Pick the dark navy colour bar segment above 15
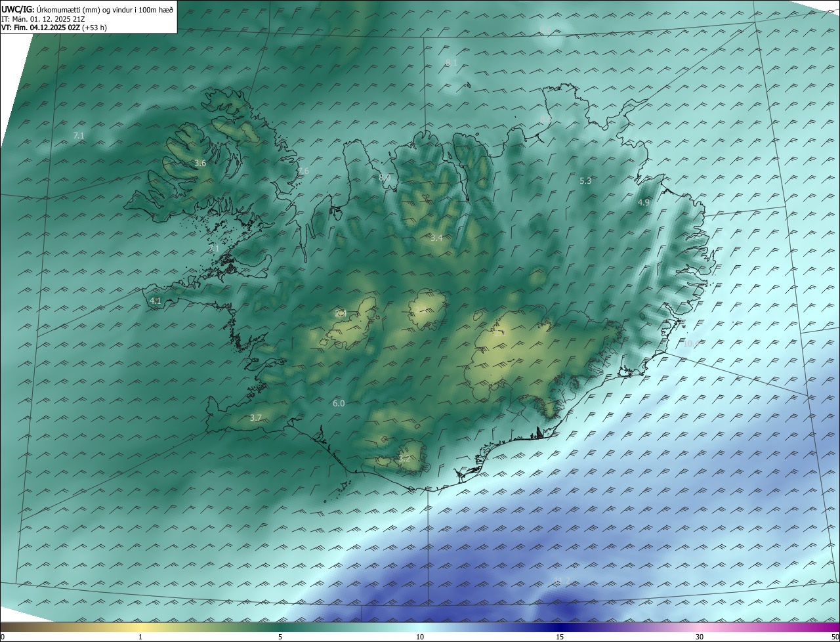 [x=560, y=627]
